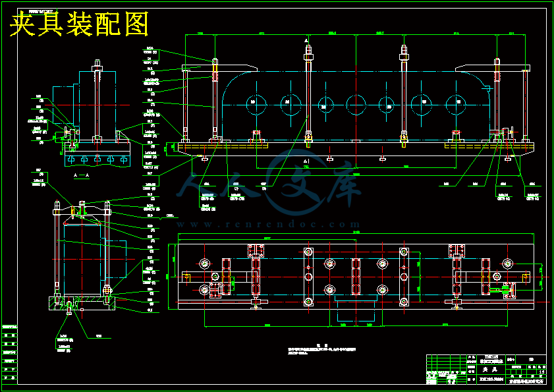This screenshot has width=554, height=392.
Task: Click the value 15 in the title block
Action: pyautogui.click(x=541, y=372)
